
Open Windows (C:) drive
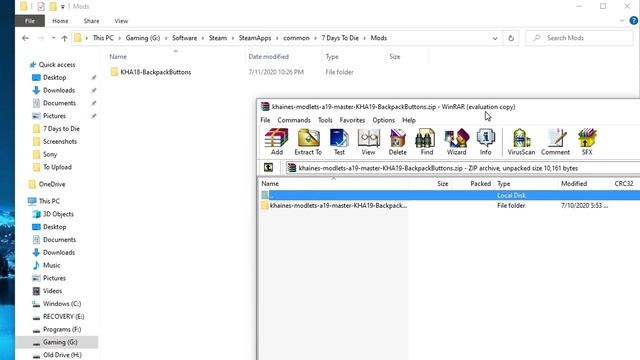[x=62, y=304]
